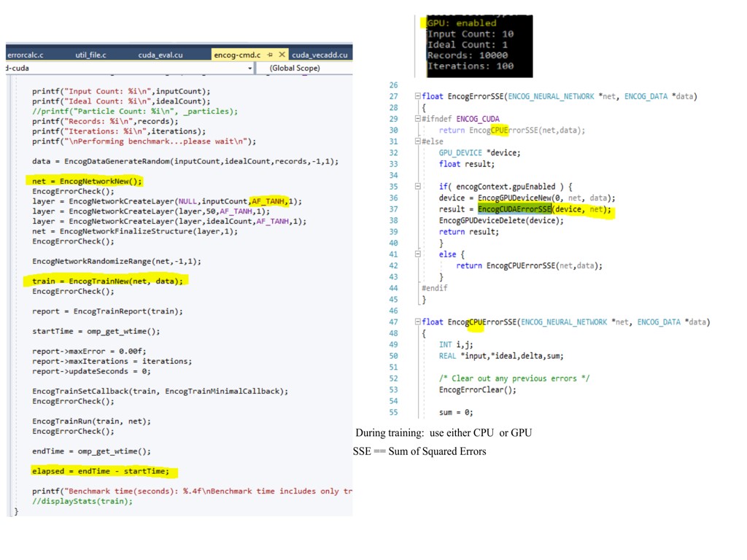Collapse the if encogContext.gpuEnabled block
This screenshot has width=747, height=560.
tap(417, 187)
